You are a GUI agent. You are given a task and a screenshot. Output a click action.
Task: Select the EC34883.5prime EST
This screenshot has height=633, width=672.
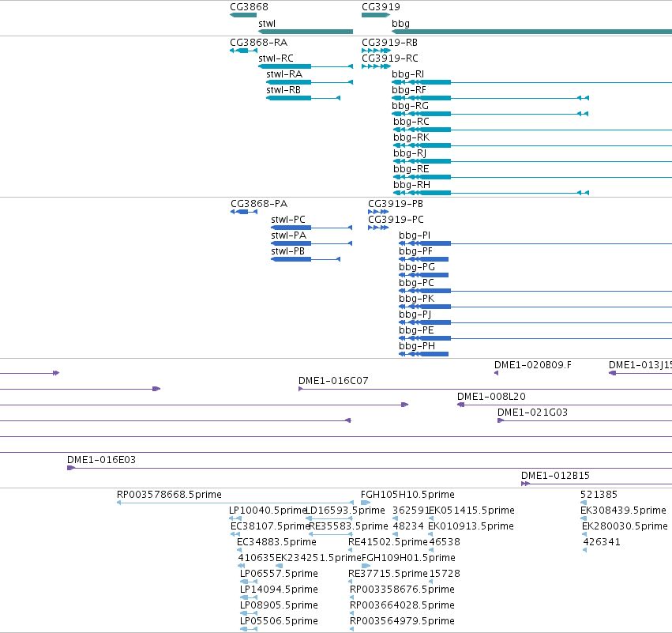(x=239, y=550)
